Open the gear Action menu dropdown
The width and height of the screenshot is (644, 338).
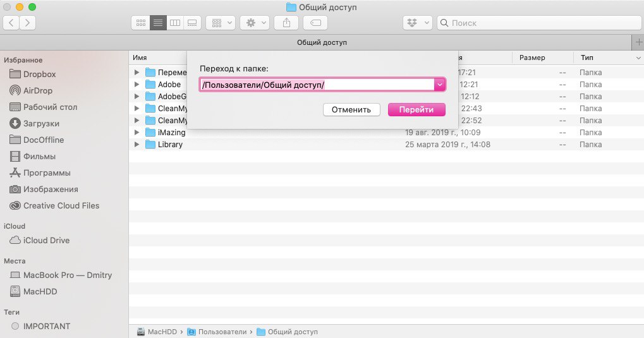click(256, 23)
